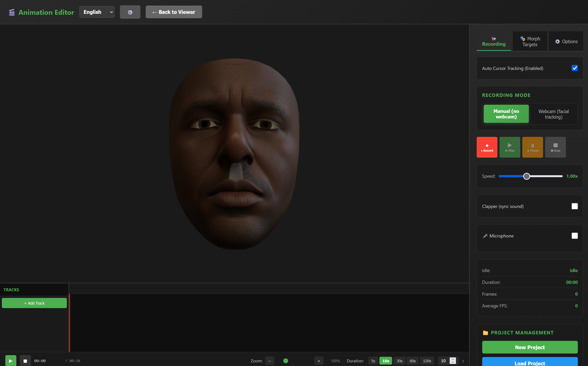The image size is (588, 366).
Task: Zoom out timeline with minus icon
Action: click(x=270, y=361)
